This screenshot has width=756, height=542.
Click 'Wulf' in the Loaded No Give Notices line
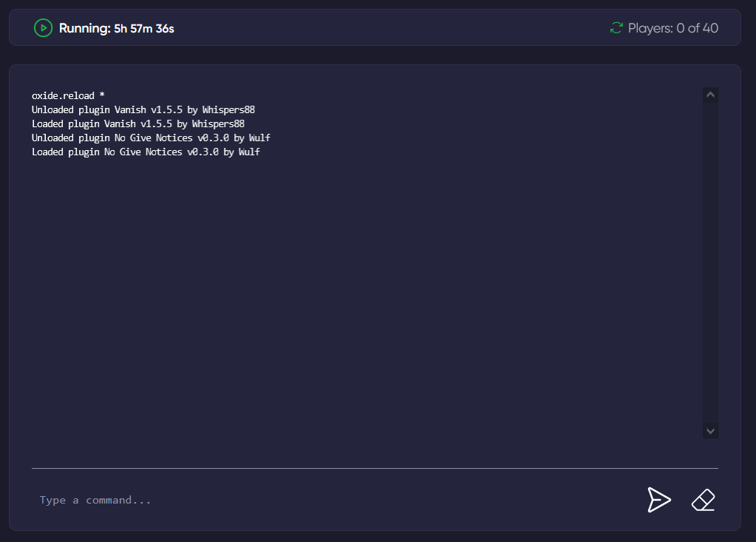pyautogui.click(x=249, y=152)
